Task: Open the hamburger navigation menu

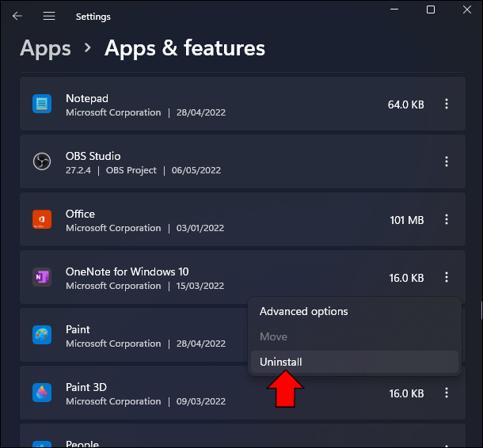Action: pyautogui.click(x=49, y=16)
